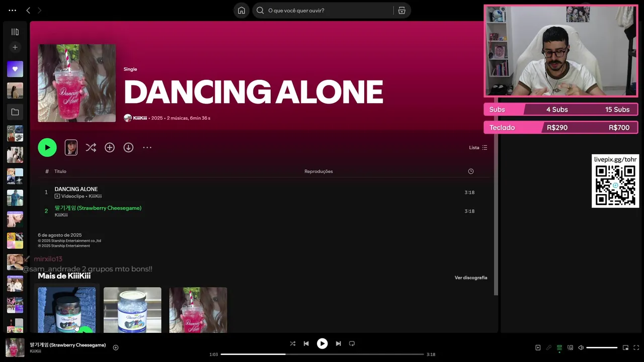This screenshot has width=644, height=362.
Task: Click the now-playing cover art thumbnail
Action: (15, 347)
